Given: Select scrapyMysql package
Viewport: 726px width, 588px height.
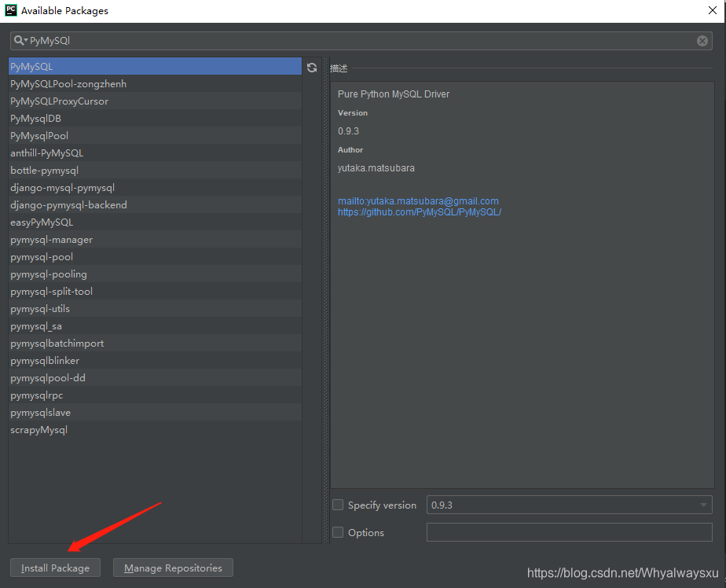Looking at the screenshot, I should coord(155,429).
